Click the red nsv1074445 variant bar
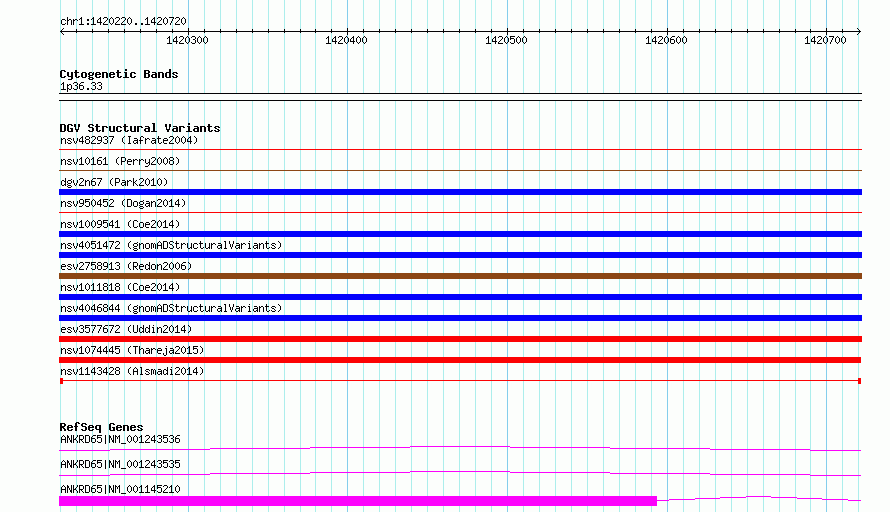This screenshot has width=890, height=512. click(x=460, y=360)
